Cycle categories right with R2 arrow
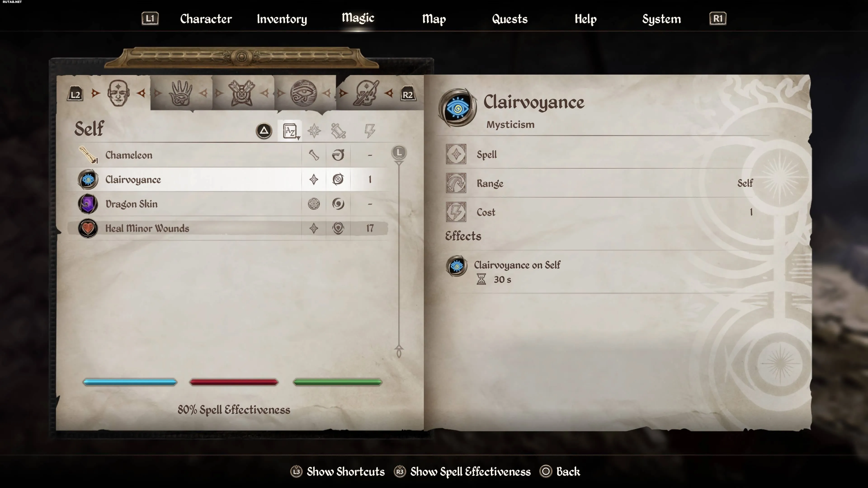 [408, 95]
